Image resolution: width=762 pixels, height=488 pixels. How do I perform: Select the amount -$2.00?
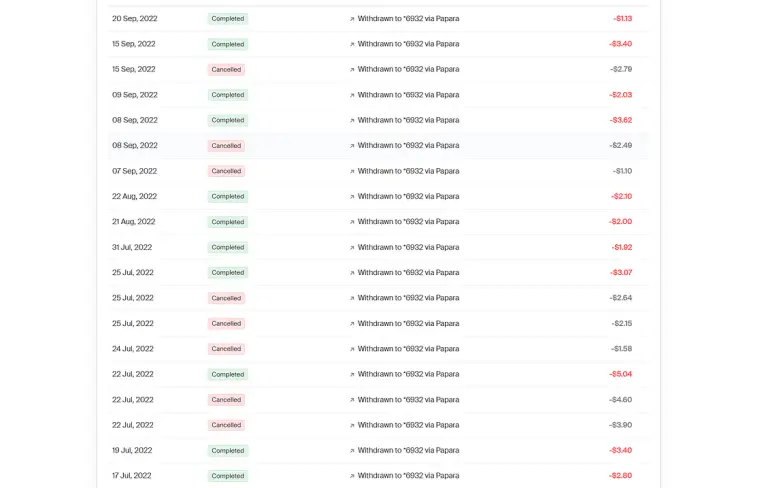621,222
